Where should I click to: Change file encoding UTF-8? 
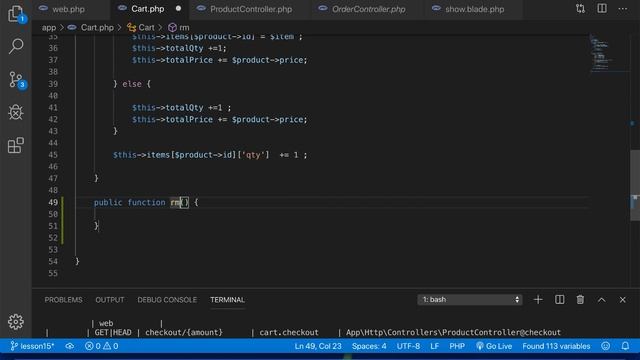point(408,346)
